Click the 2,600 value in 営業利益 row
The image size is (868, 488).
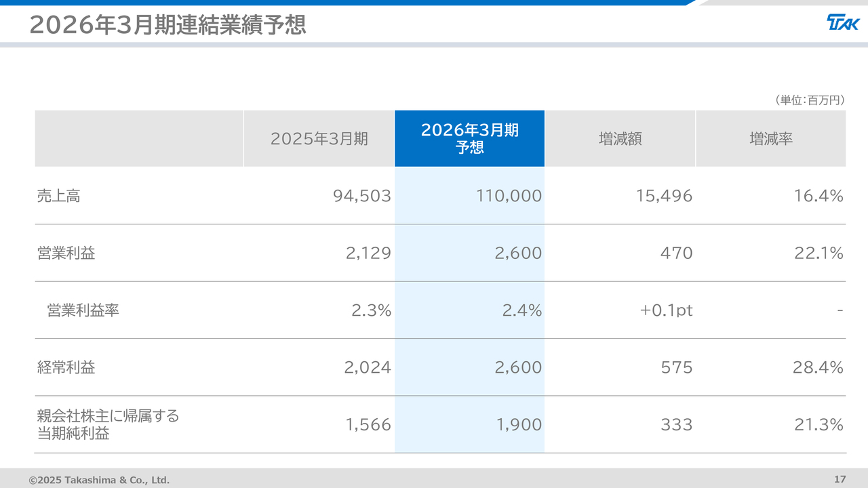point(518,253)
